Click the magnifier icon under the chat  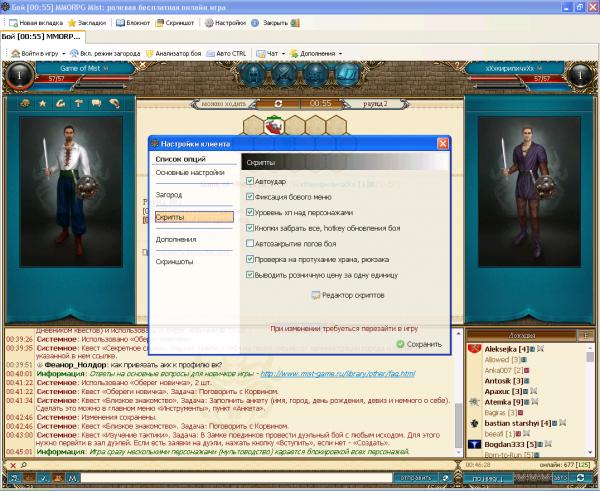click(24, 465)
